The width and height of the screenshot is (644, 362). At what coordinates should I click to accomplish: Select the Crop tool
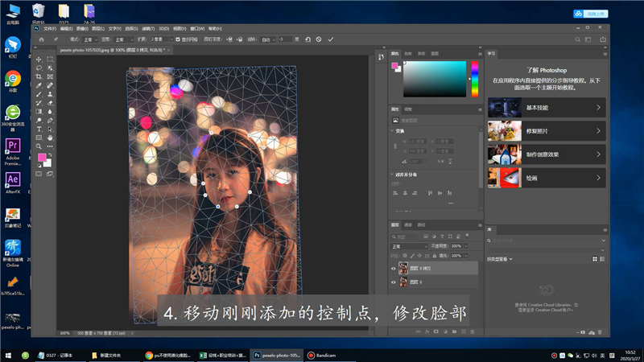[x=39, y=76]
